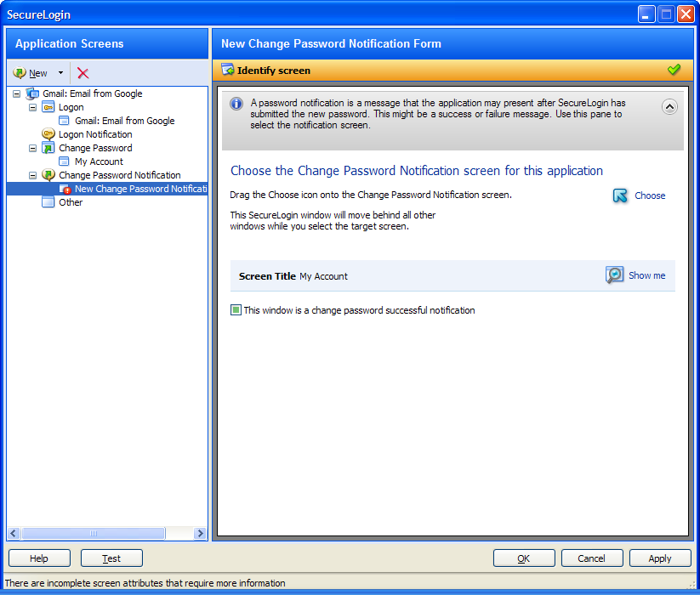Click the Show me link

647,275
